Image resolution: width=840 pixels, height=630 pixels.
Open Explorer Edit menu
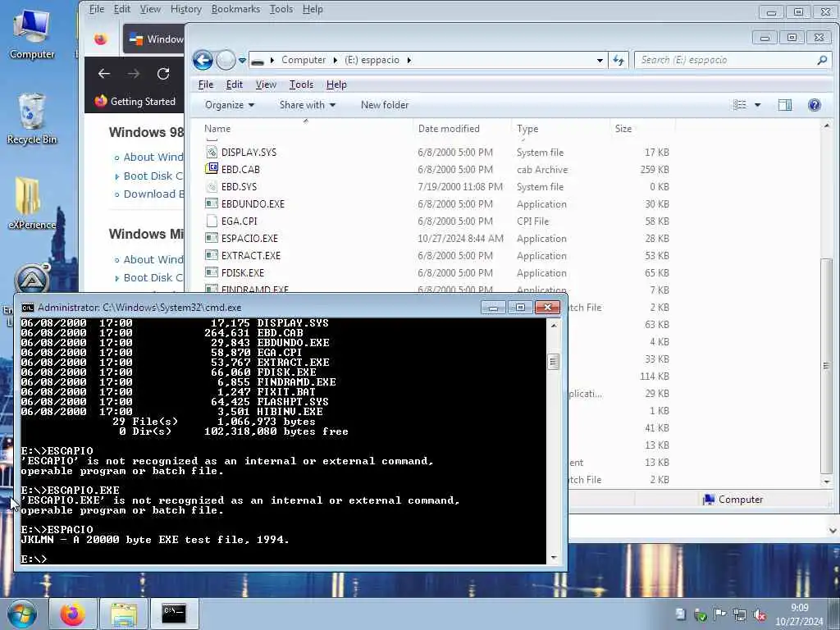click(x=234, y=84)
